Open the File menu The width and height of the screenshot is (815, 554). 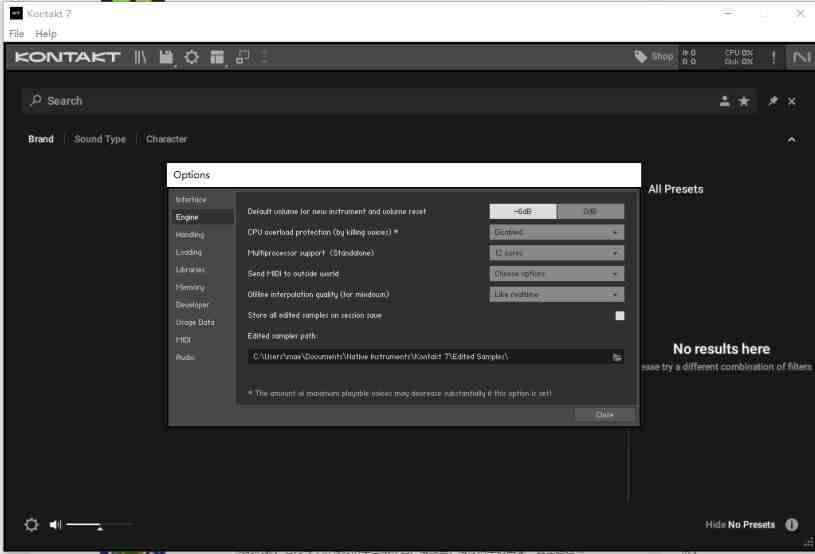[18, 34]
